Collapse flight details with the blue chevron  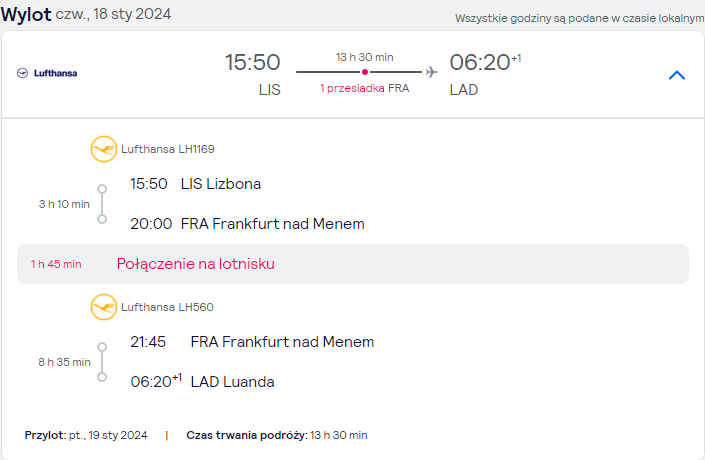click(x=677, y=75)
